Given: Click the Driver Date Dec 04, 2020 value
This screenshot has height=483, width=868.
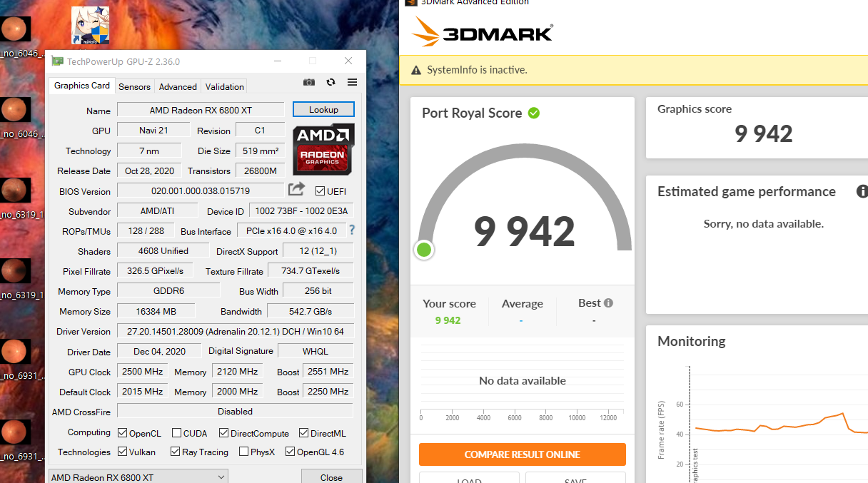Looking at the screenshot, I should (160, 351).
